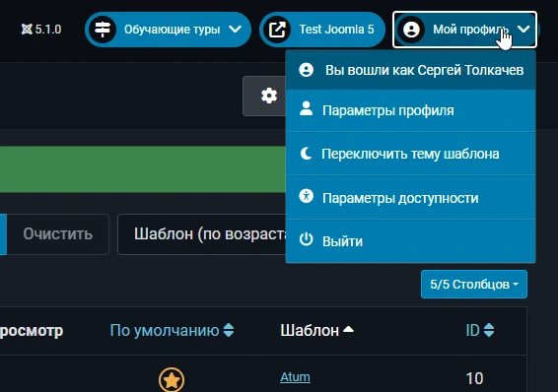
Task: Open the 5/5 Столбцов columns dropdown
Action: coord(474,285)
